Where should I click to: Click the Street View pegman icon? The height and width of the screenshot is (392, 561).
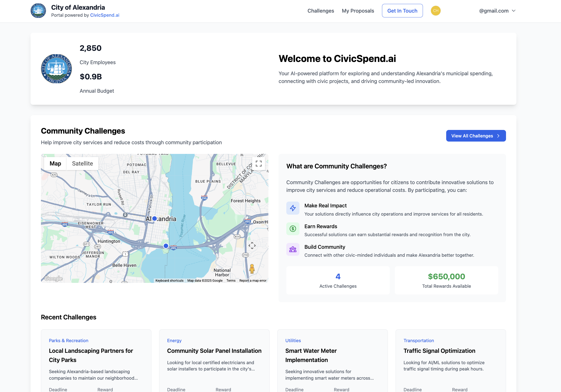tap(252, 269)
